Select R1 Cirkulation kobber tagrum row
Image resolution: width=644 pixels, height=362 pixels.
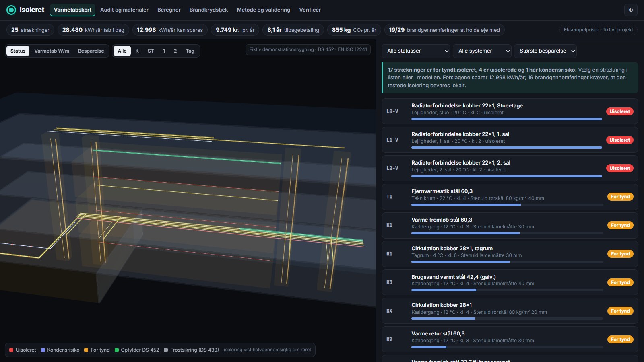point(510,254)
